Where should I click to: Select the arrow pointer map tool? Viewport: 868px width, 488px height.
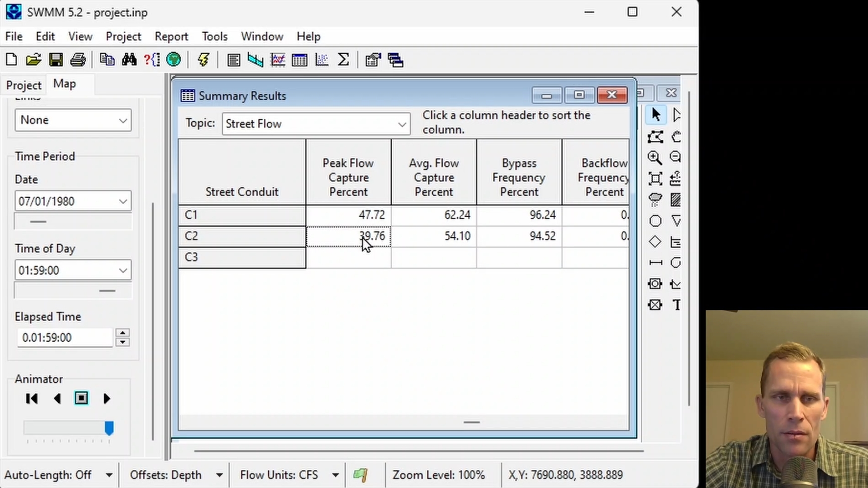(x=655, y=115)
